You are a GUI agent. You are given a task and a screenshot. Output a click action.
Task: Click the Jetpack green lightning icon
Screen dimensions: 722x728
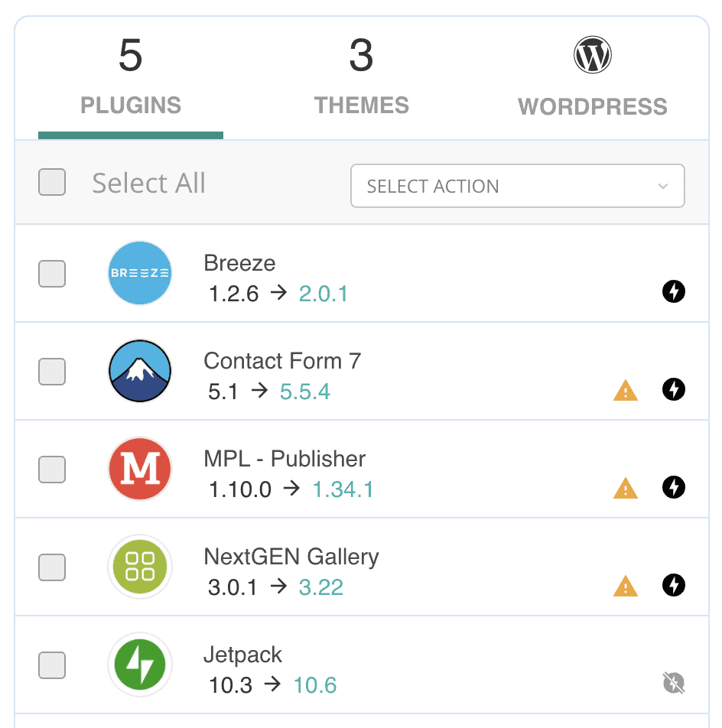click(x=140, y=665)
